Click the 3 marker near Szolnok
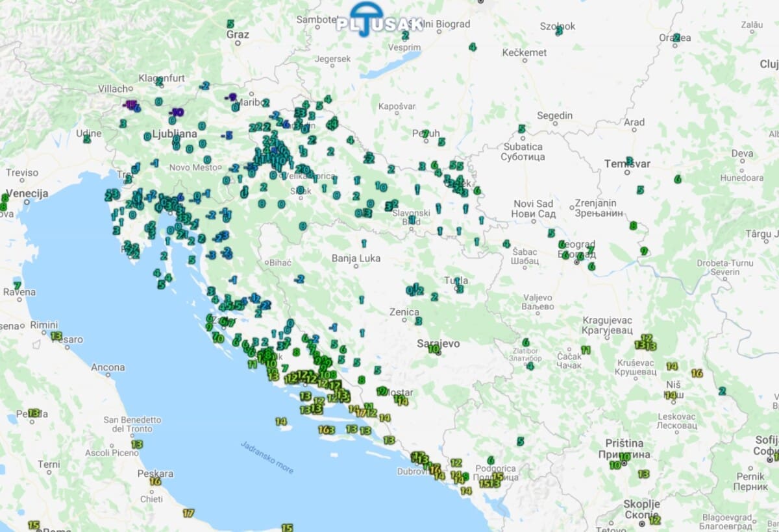 tap(559, 30)
